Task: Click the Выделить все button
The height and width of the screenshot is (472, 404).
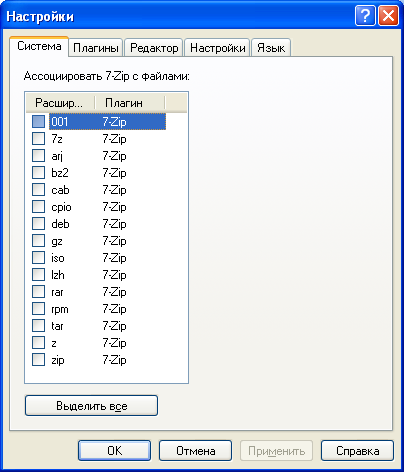Action: coord(91,406)
